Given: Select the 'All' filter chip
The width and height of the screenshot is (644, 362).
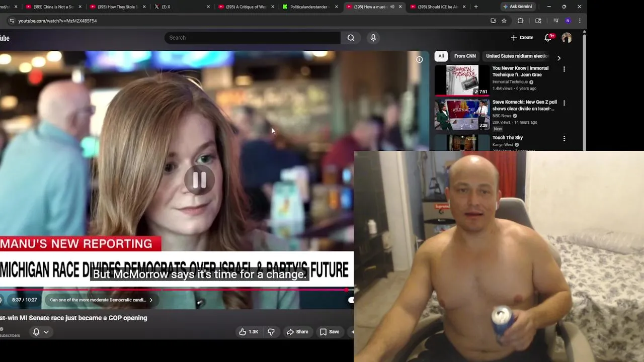Looking at the screenshot, I should point(441,56).
